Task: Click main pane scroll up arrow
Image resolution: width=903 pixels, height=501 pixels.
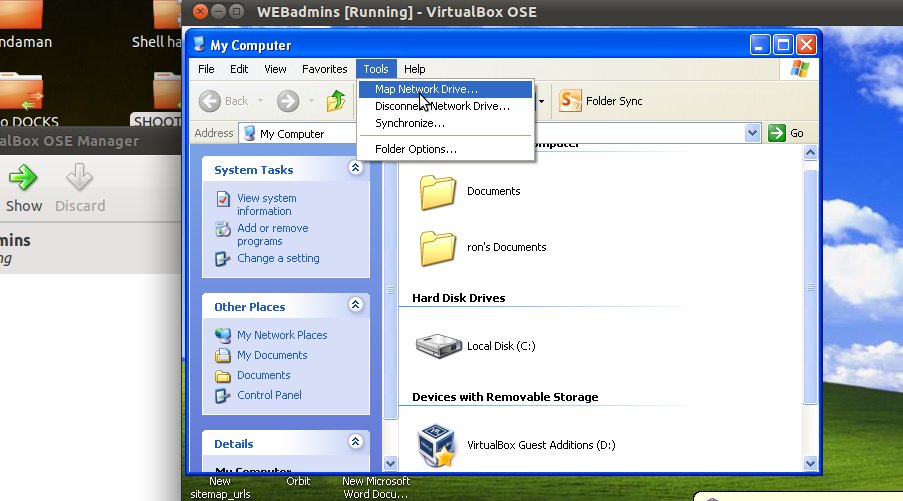Action: pos(810,153)
